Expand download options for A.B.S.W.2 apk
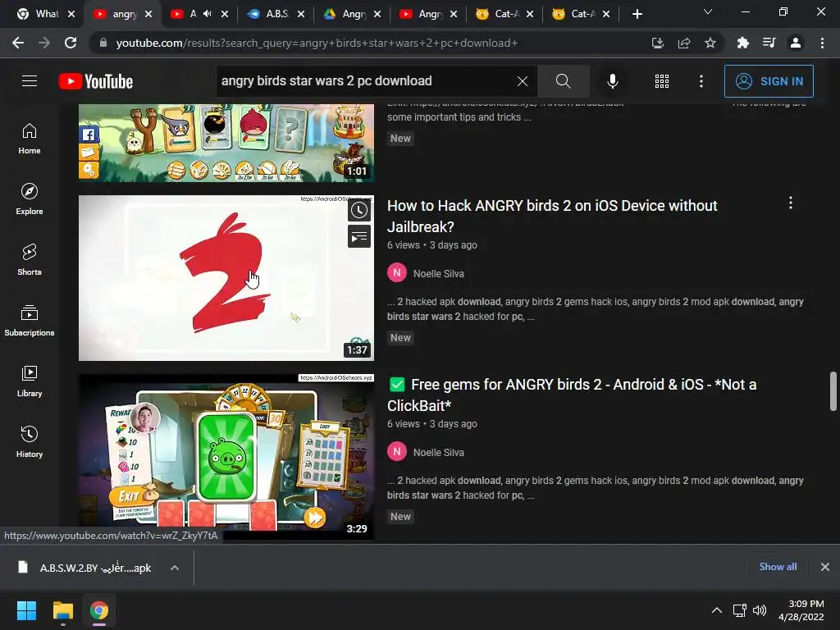The image size is (840, 630). [175, 568]
